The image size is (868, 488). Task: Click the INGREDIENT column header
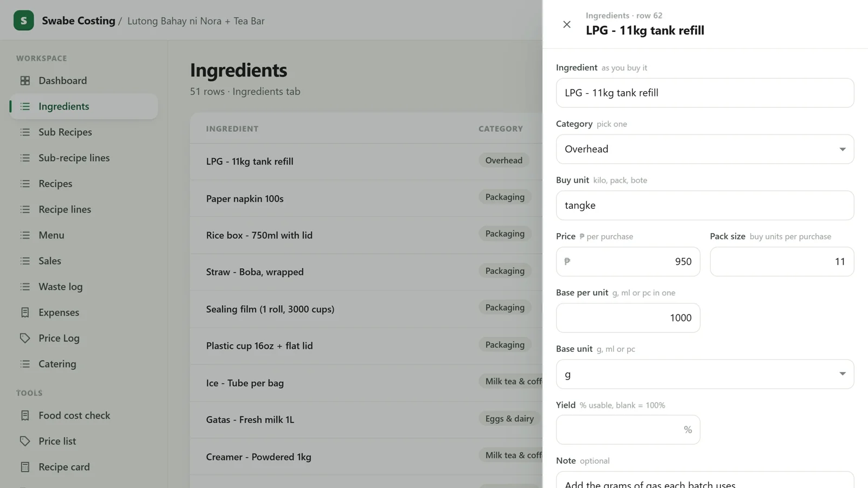(x=232, y=129)
